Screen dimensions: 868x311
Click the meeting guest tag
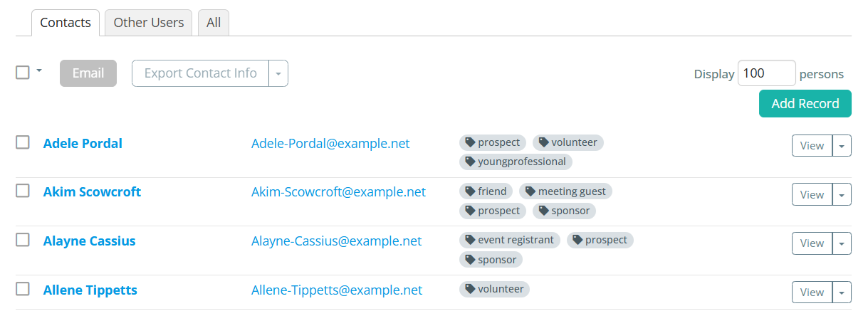(565, 191)
